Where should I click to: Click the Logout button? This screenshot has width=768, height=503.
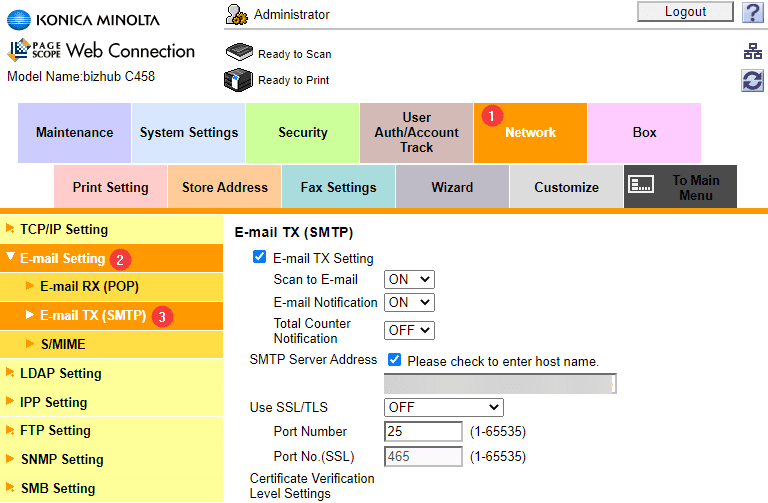click(x=685, y=12)
